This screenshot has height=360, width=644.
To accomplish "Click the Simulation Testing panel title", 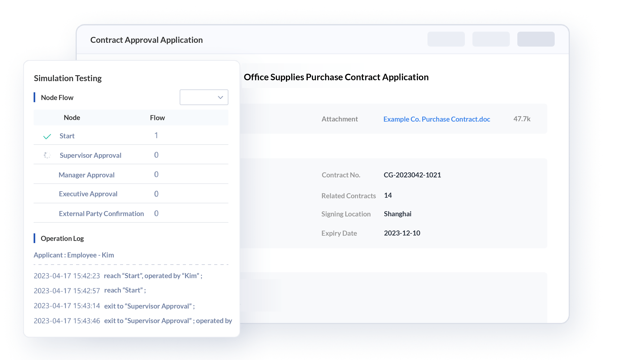I will click(x=68, y=78).
